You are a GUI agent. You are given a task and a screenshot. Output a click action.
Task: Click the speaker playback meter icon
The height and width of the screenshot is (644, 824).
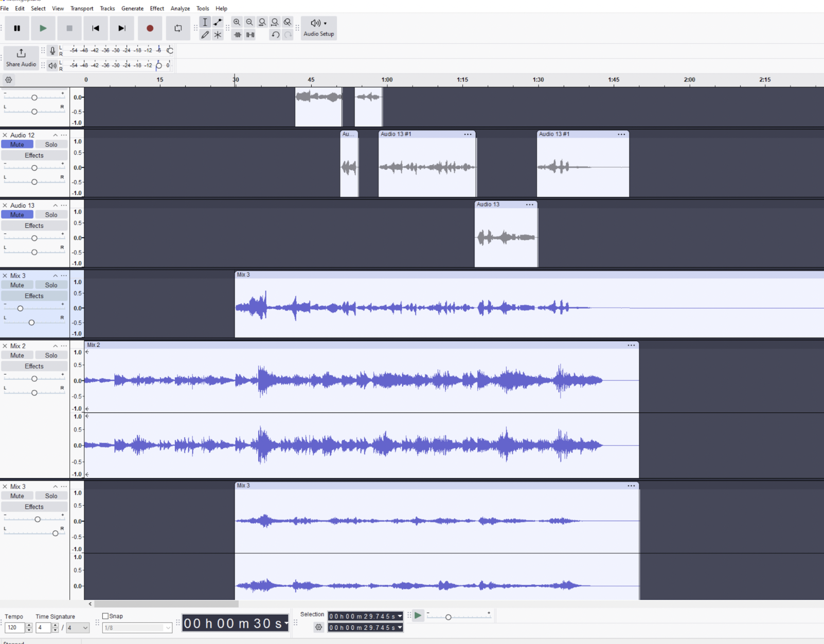coord(52,65)
